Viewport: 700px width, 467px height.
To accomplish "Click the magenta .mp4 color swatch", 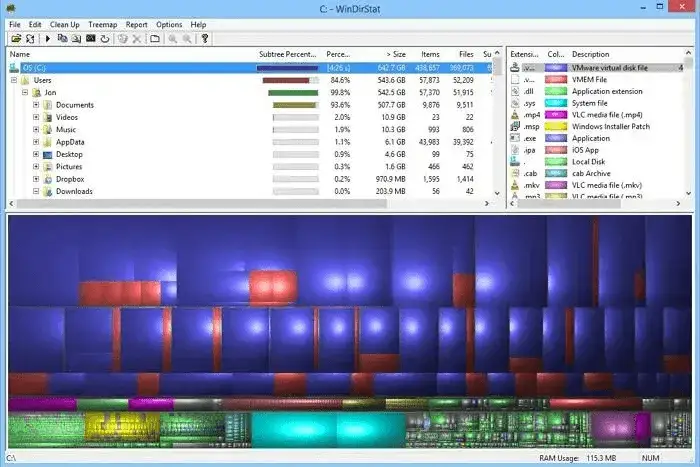I will 556,115.
